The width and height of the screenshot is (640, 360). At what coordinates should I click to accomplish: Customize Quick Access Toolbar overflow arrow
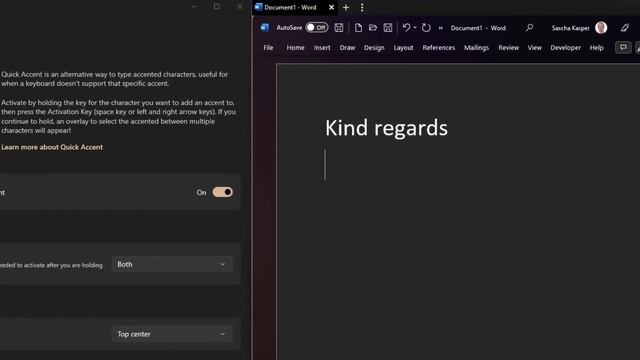[441, 28]
